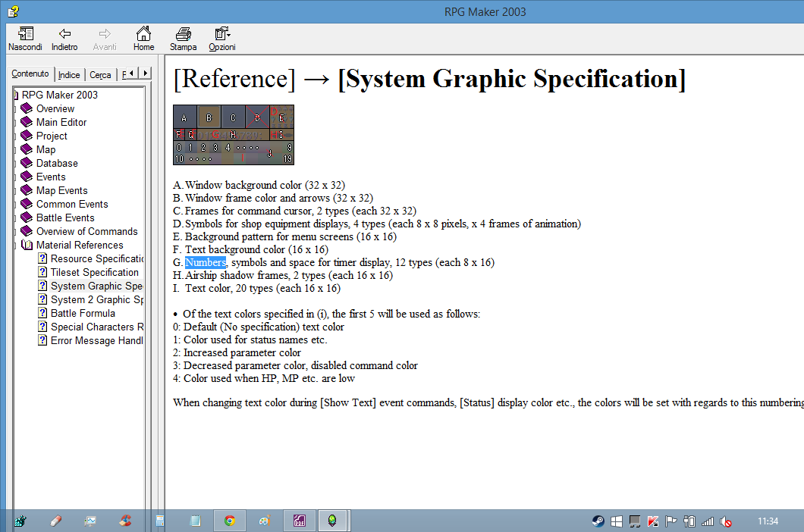804x532 pixels.
Task: Open the Map book in the tree
Action: click(x=46, y=149)
